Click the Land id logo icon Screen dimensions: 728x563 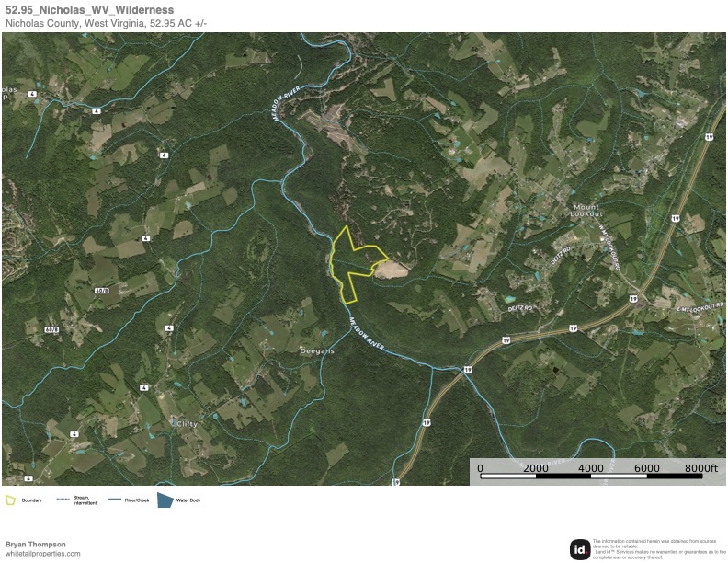point(580,549)
